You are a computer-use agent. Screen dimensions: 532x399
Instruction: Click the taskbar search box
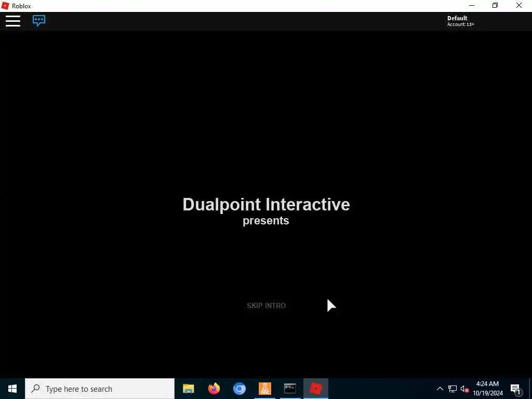(x=100, y=389)
